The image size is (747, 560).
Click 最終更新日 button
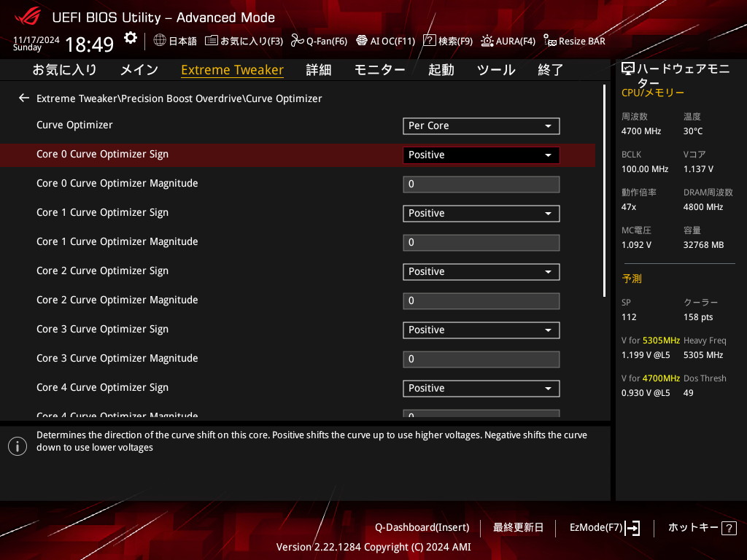point(519,528)
